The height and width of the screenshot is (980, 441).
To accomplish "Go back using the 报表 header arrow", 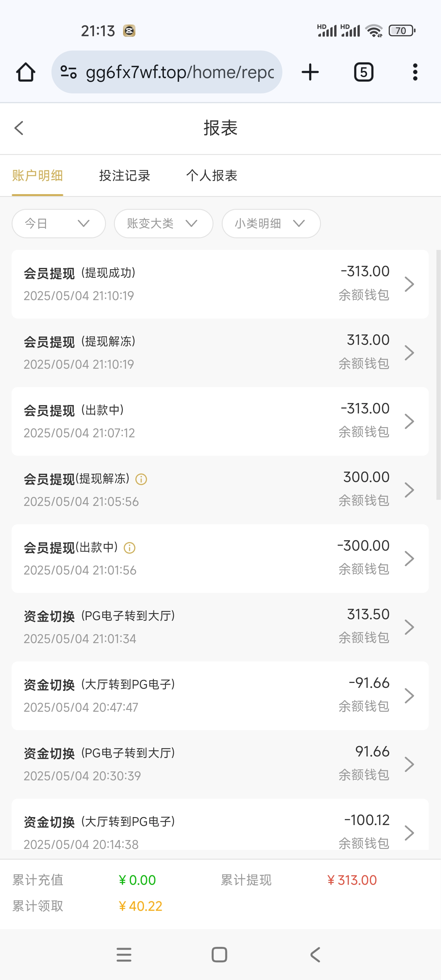I will point(19,128).
